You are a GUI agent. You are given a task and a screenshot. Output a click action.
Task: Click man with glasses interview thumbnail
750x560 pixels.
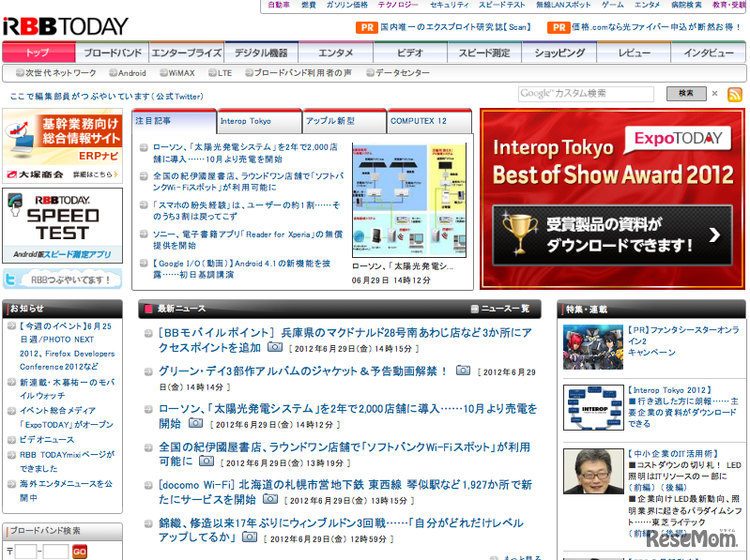pos(593,472)
